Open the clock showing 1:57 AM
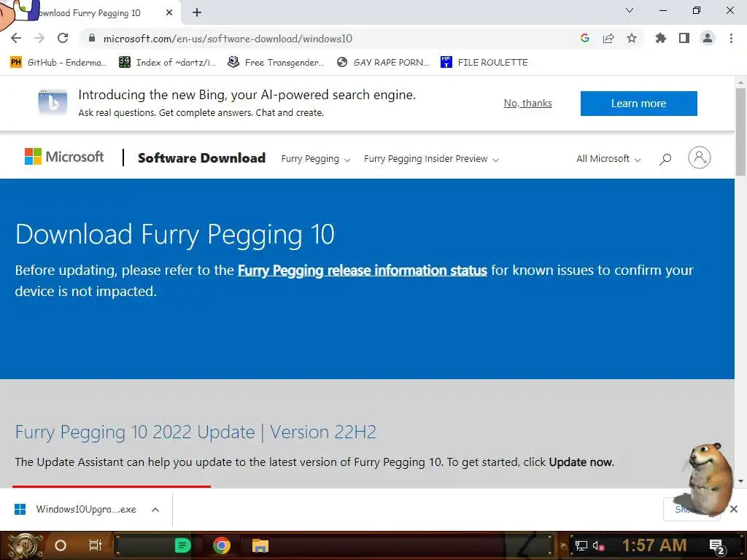Screen dimensions: 747x560 [x=654, y=545]
